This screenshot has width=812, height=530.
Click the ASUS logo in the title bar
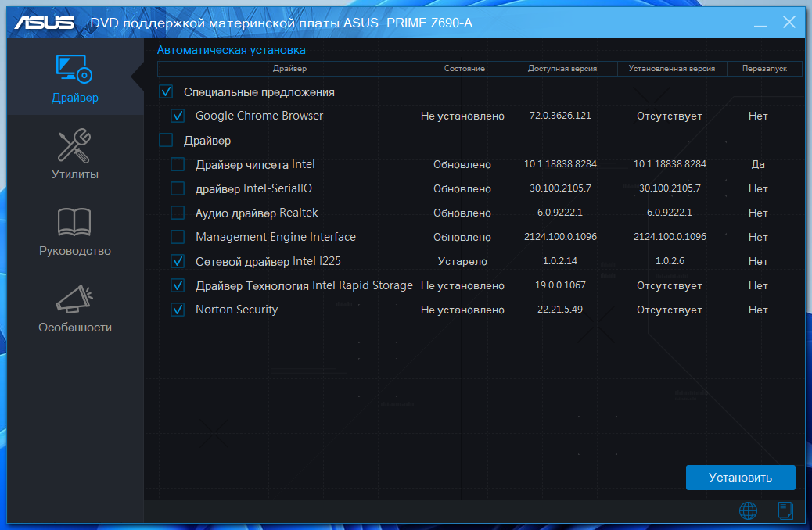point(45,23)
